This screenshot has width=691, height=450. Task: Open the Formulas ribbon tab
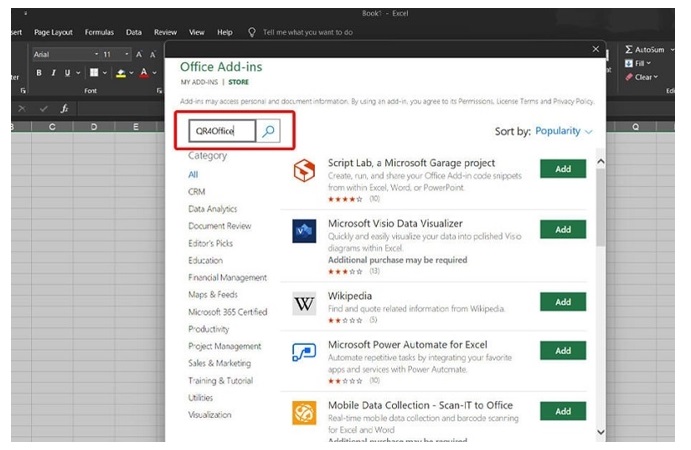[99, 32]
